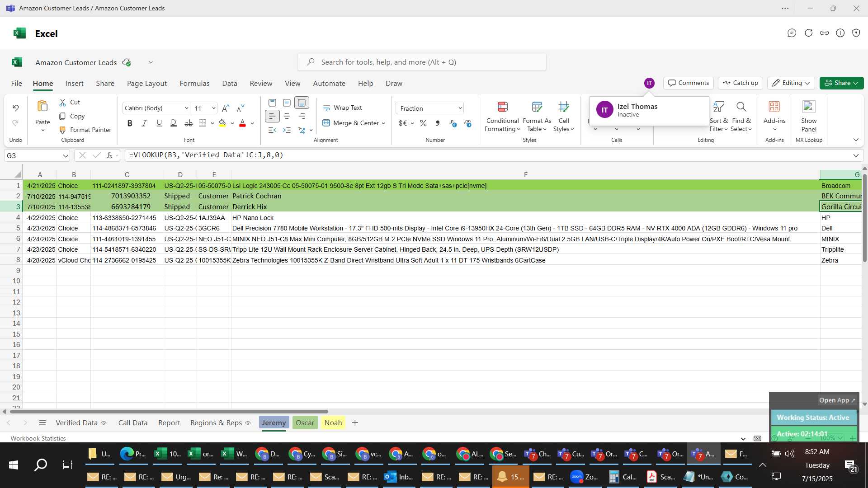Screen dimensions: 868x488
Task: Toggle middle vertical alignment
Action: 287,103
